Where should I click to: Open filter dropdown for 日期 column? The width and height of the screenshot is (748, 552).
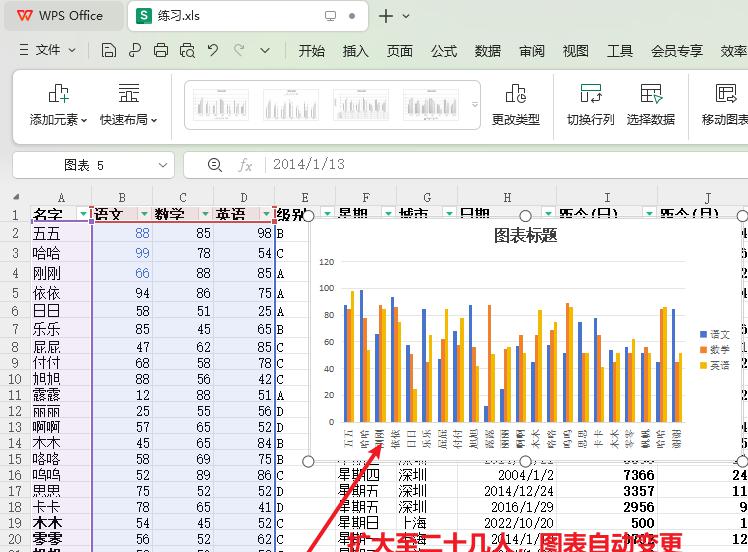click(x=548, y=213)
